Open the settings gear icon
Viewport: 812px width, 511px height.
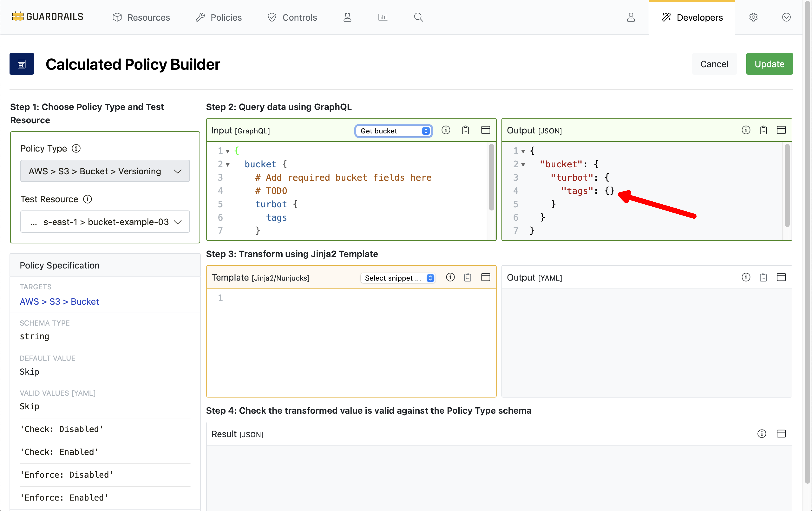(753, 17)
